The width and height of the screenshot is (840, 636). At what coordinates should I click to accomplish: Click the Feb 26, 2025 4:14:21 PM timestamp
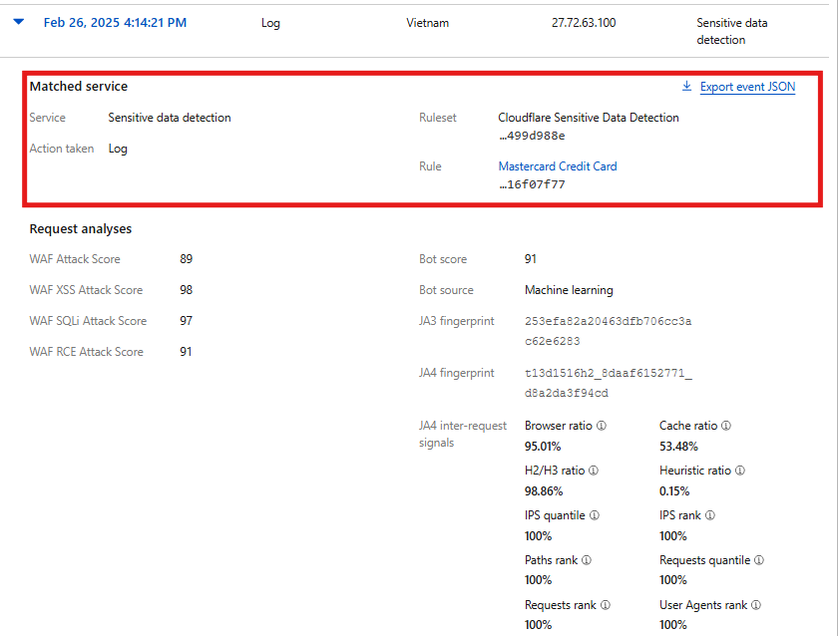pos(115,23)
